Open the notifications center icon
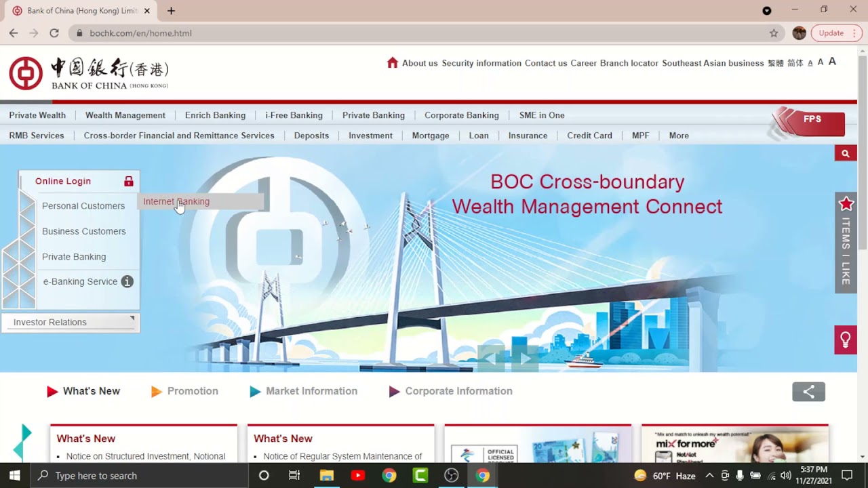This screenshot has height=488, width=868. pos(847,476)
